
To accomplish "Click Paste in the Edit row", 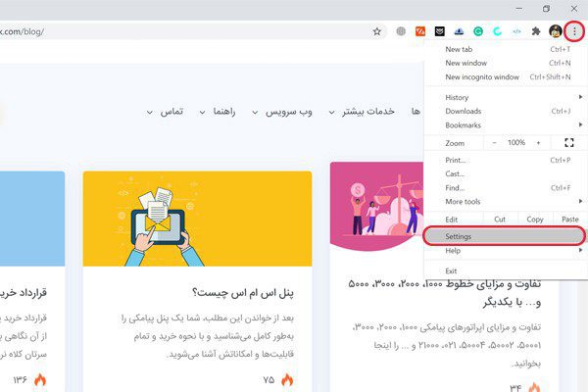I will pyautogui.click(x=569, y=220).
